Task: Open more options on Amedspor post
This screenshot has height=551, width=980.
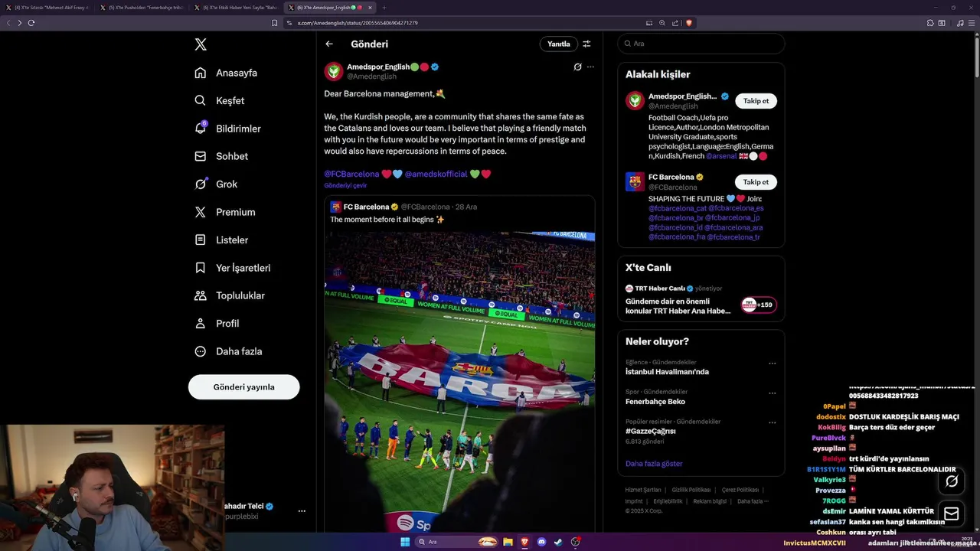Action: pyautogui.click(x=590, y=67)
